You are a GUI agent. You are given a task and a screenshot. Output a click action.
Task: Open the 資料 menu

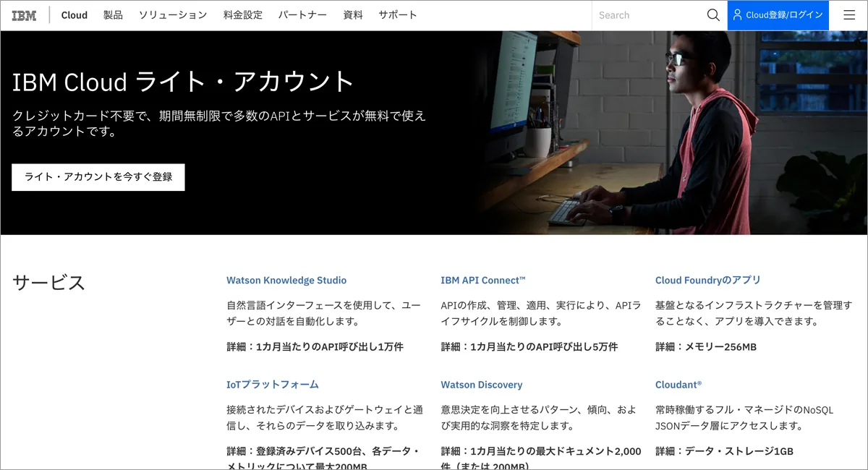(x=353, y=15)
